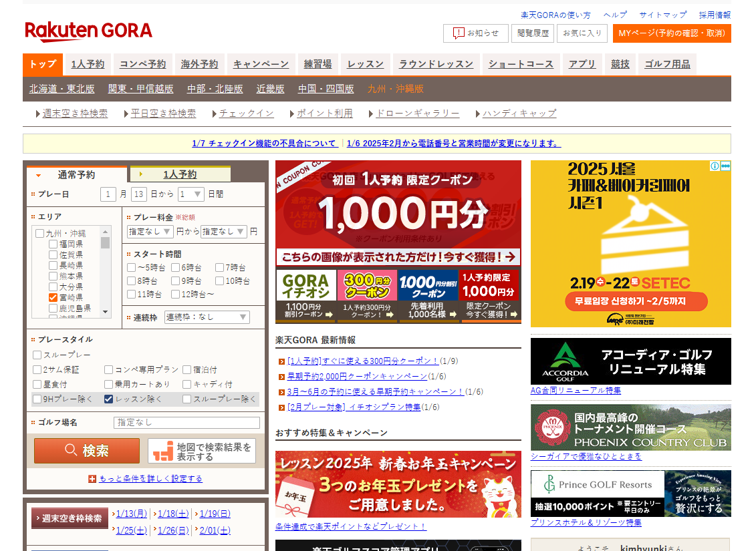Uncheck the レッスン除く checkbox
The image size is (756, 551).
click(x=108, y=399)
